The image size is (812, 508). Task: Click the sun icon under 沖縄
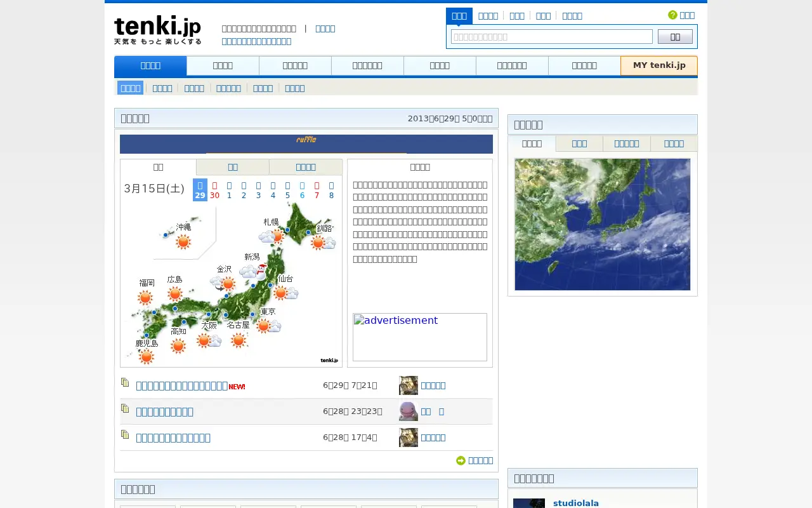point(183,242)
